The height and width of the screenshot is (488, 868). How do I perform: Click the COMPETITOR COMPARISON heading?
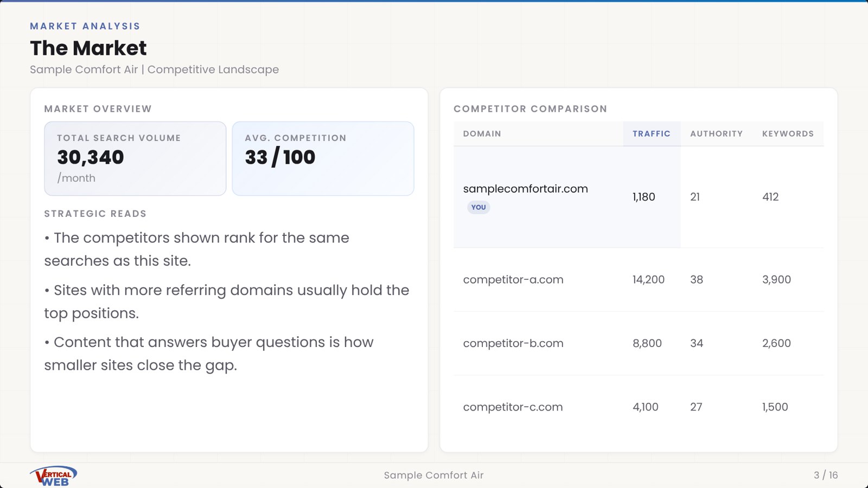531,109
